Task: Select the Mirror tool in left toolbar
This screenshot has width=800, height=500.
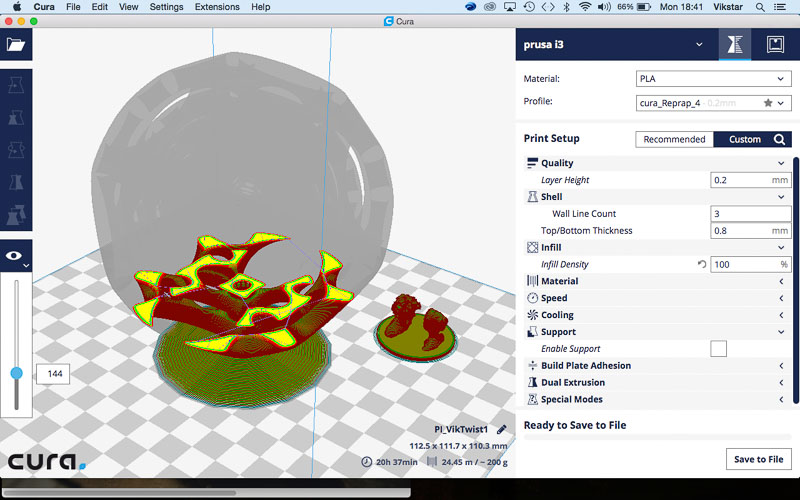Action: pos(16,182)
